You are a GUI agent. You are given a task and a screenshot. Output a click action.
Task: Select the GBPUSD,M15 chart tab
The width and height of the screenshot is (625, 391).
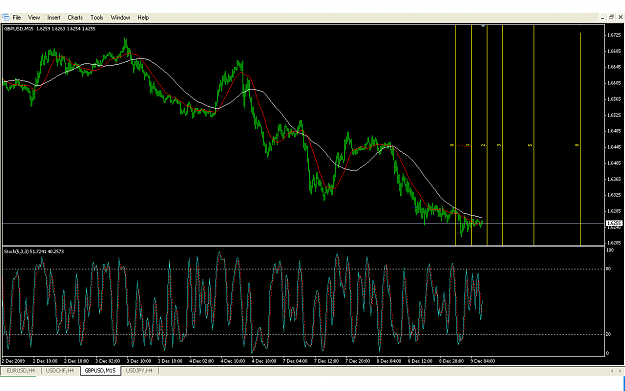[x=100, y=371]
